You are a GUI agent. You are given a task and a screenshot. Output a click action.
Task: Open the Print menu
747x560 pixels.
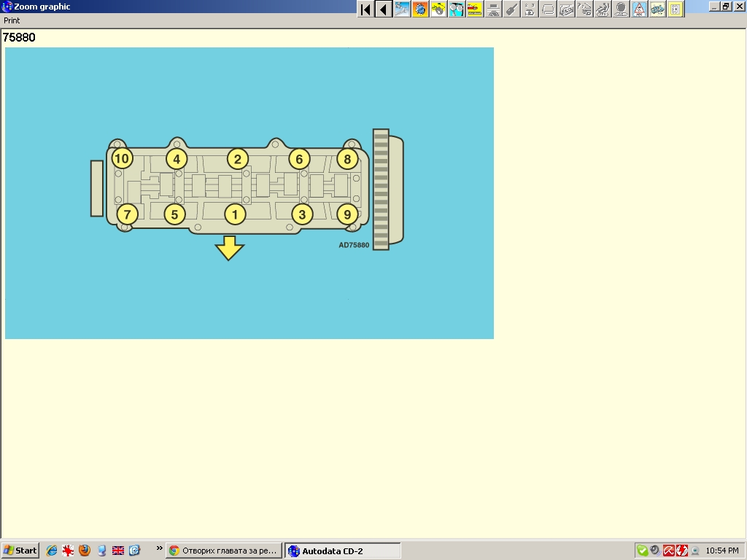click(x=12, y=21)
